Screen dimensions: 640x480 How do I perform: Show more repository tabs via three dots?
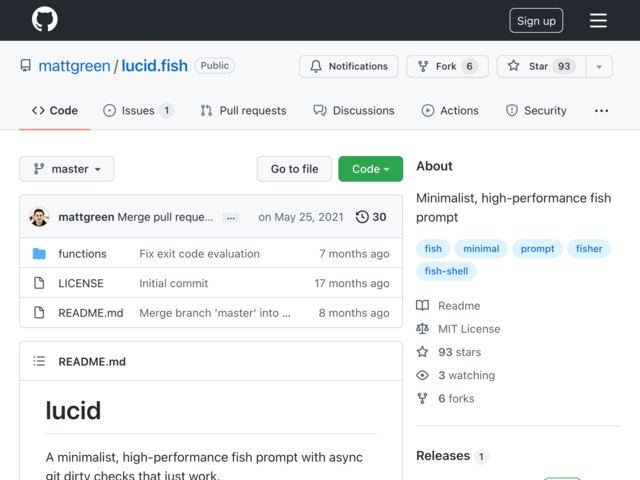pos(601,111)
